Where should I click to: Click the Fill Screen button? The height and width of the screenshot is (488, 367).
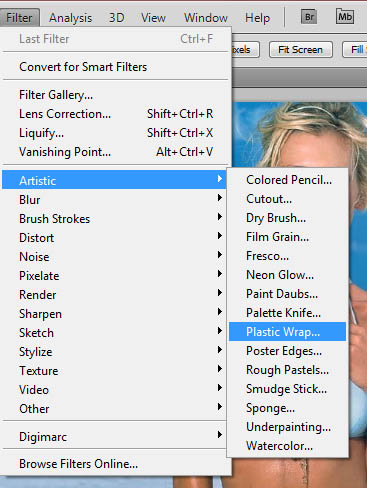(x=355, y=50)
